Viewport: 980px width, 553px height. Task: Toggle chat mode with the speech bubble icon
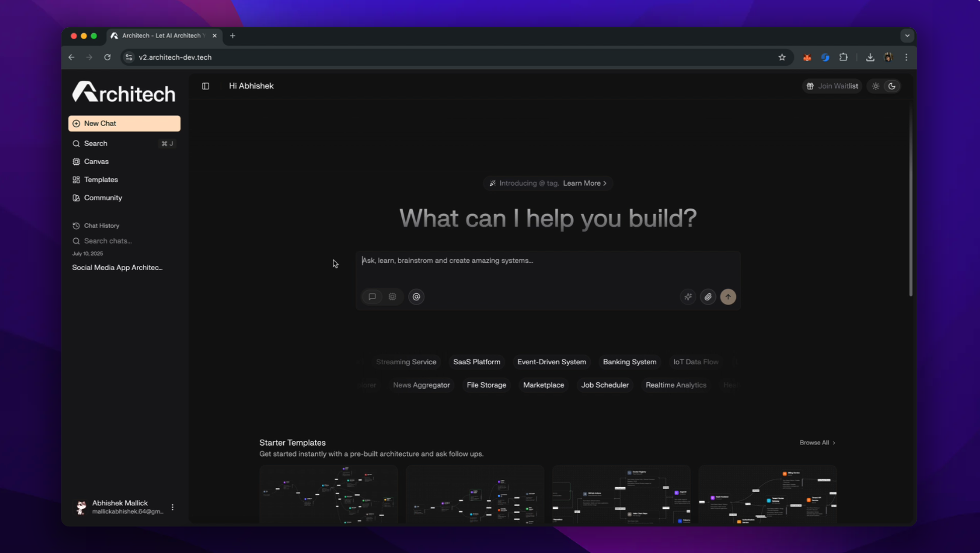click(x=372, y=297)
